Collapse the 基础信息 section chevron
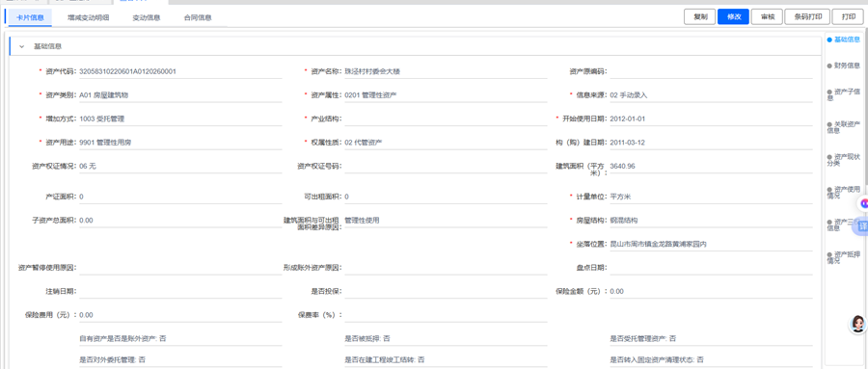868x369 pixels. coord(22,46)
